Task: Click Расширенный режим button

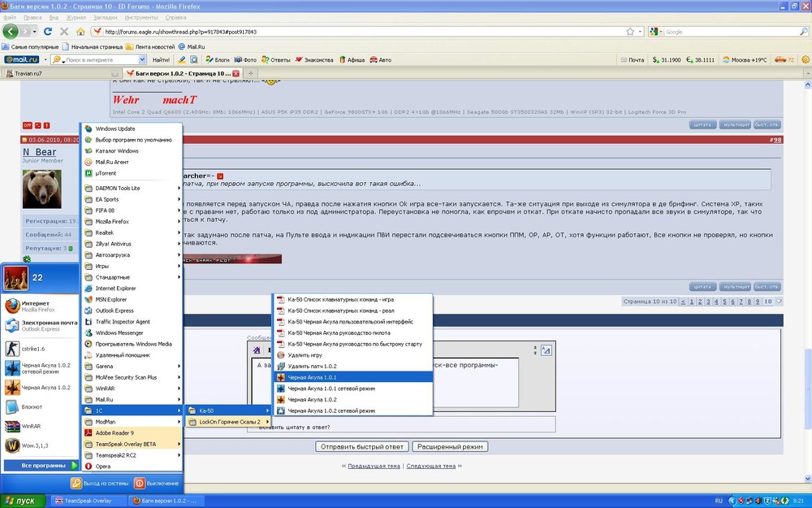Action: click(450, 446)
